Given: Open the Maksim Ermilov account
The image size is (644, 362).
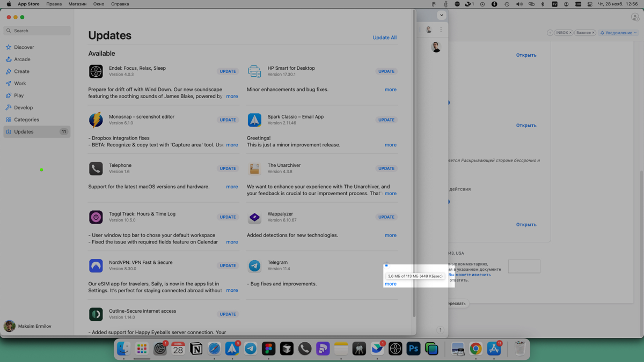Looking at the screenshot, I should 28,326.
